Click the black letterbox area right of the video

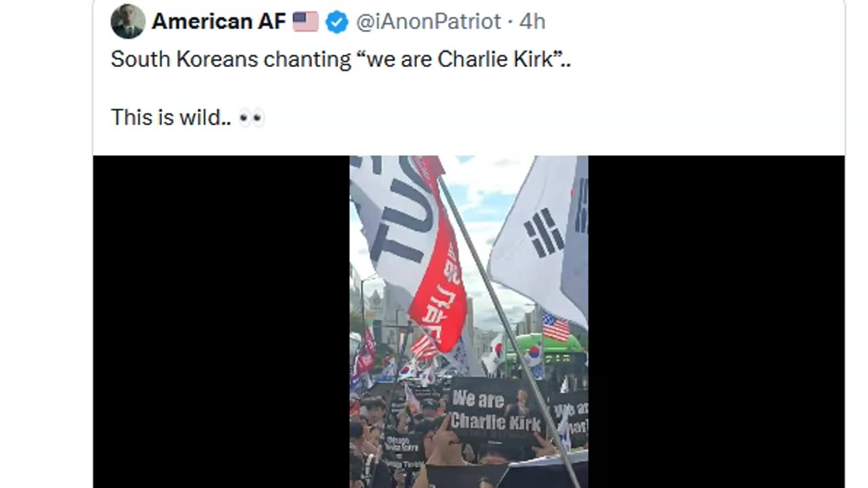click(x=716, y=322)
